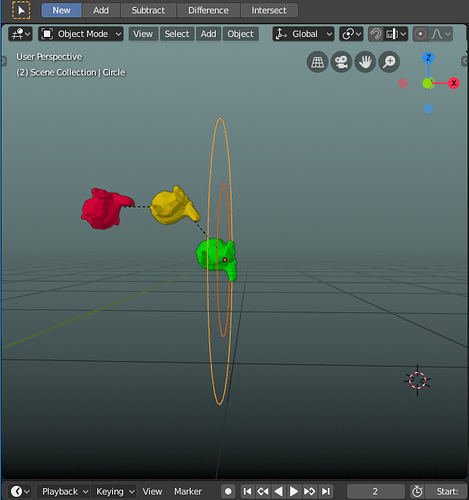This screenshot has width=469, height=500.
Task: Toggle proportional editing circle icon
Action: click(420, 34)
